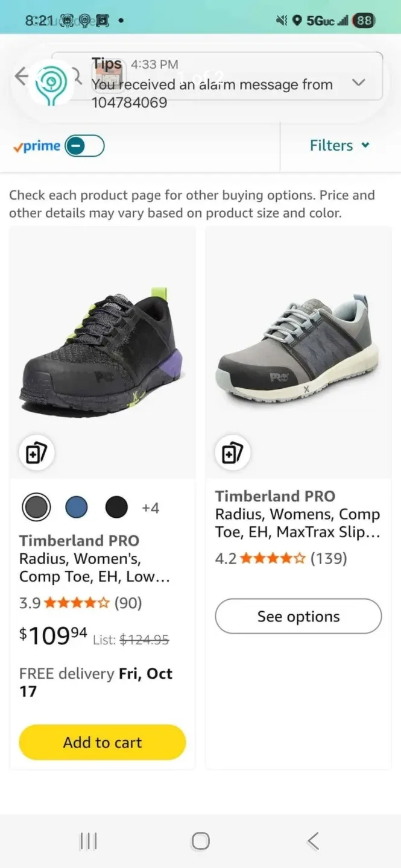The image size is (401, 868).
Task: Open recent apps from the navigation bar
Action: 88,840
